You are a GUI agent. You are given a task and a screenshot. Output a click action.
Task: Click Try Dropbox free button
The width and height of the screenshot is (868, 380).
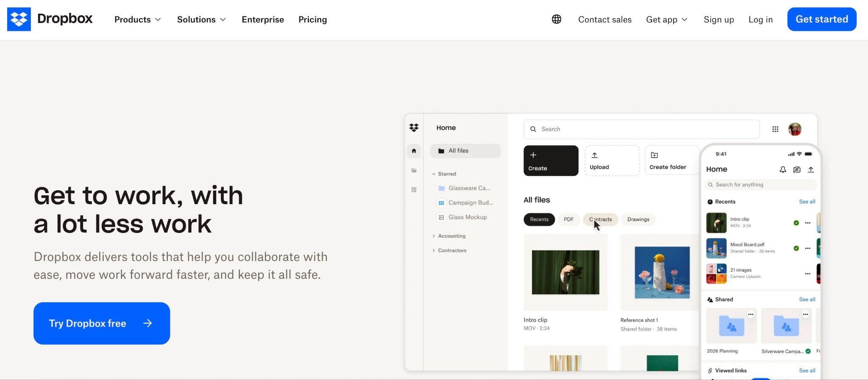point(102,323)
